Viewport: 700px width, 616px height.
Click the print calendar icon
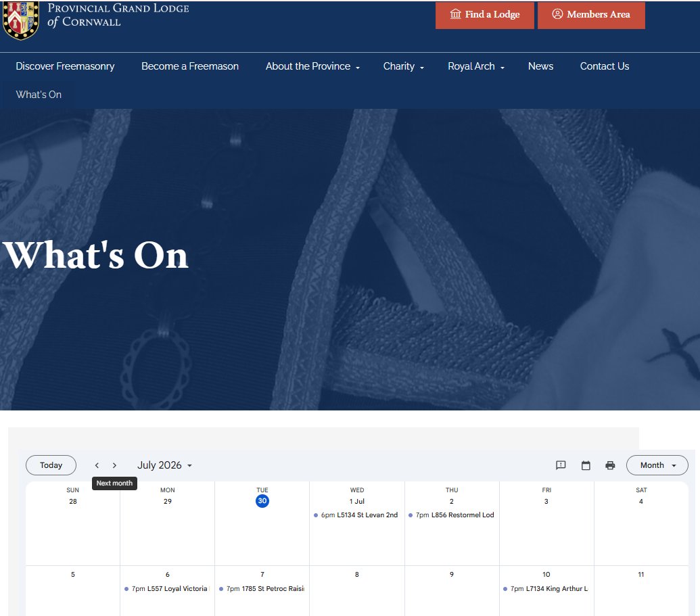pos(610,465)
